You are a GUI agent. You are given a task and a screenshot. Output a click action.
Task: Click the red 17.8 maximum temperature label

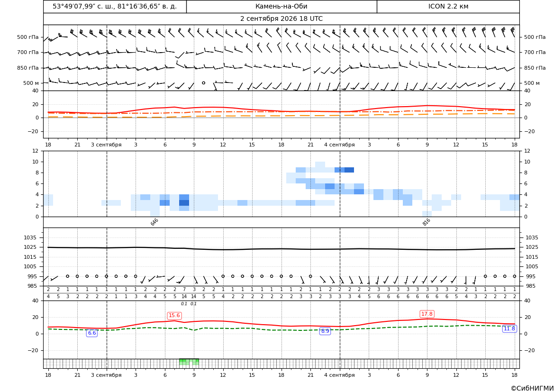click(x=427, y=314)
